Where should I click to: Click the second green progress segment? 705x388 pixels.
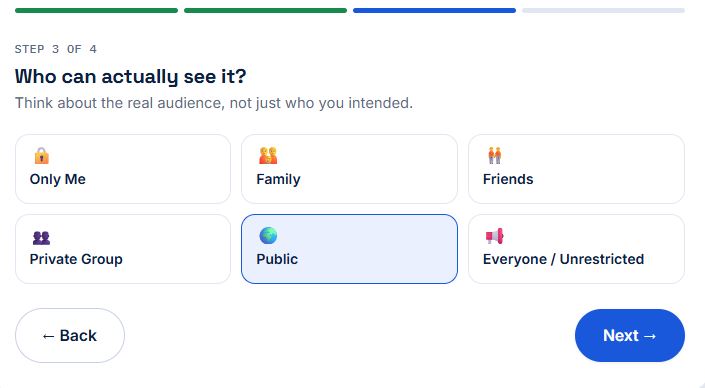265,10
